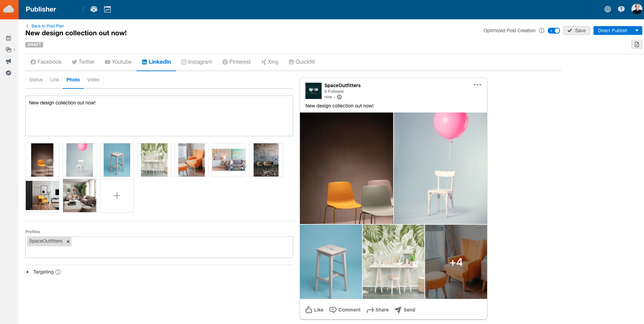Open the calendar icon in left sidebar
Viewport: 644px width, 324px height.
click(x=8, y=38)
